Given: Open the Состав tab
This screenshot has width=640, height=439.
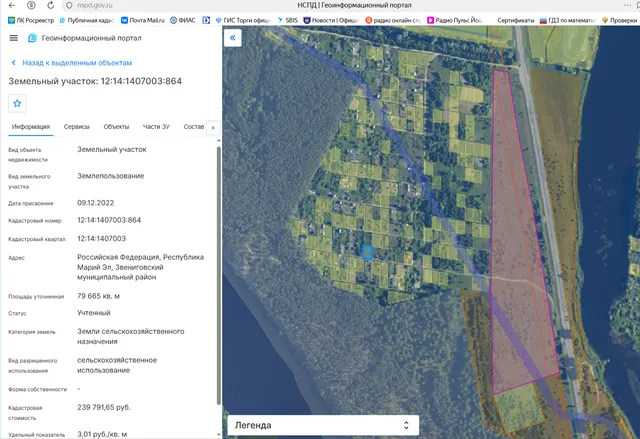Looking at the screenshot, I should point(193,127).
